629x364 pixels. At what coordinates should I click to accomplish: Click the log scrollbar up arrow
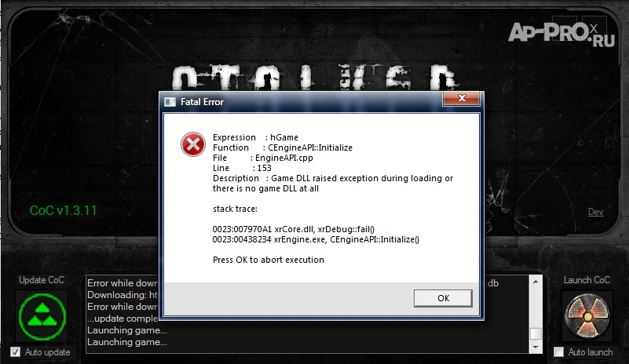(536, 282)
